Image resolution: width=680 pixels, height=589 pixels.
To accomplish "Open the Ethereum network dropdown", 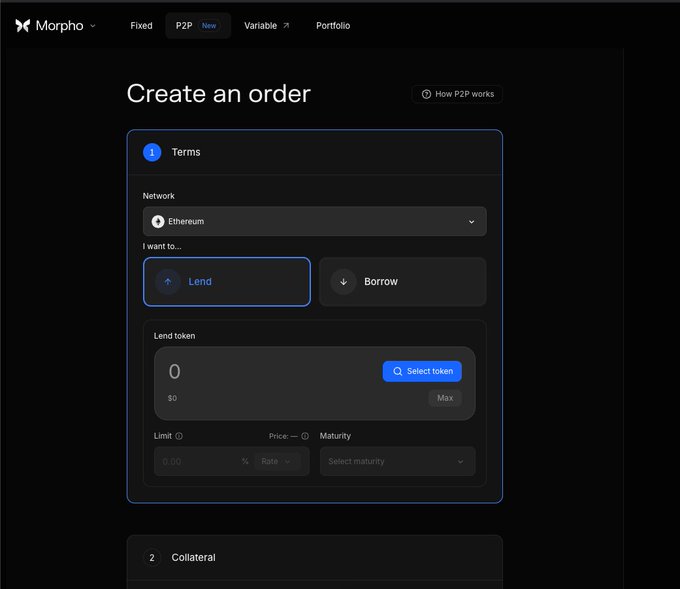I will (x=314, y=221).
